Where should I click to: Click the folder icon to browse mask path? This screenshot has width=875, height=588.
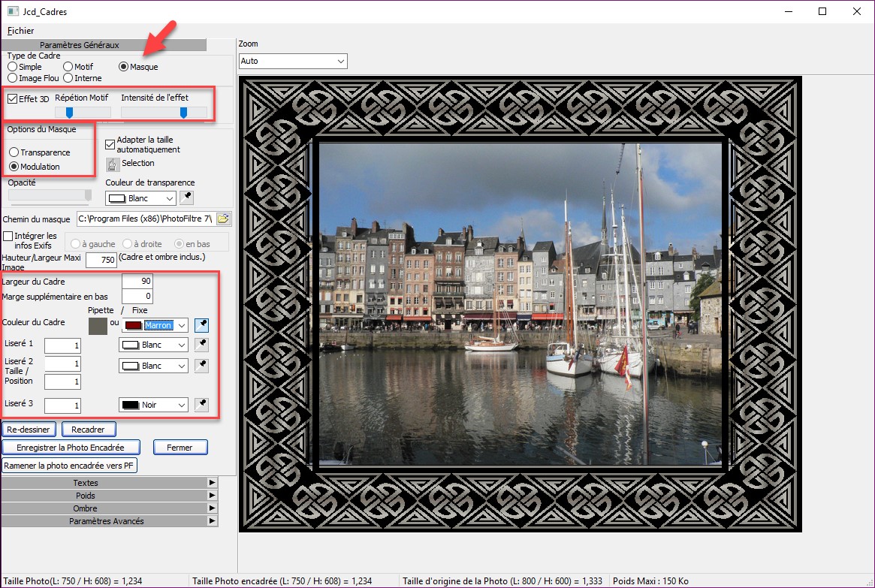(x=223, y=219)
